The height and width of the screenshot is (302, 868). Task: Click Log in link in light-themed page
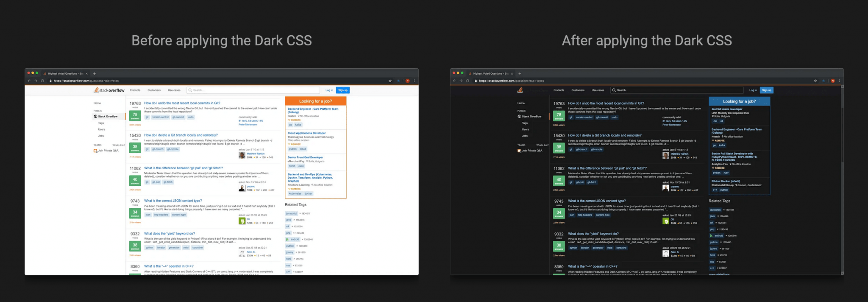click(x=329, y=90)
